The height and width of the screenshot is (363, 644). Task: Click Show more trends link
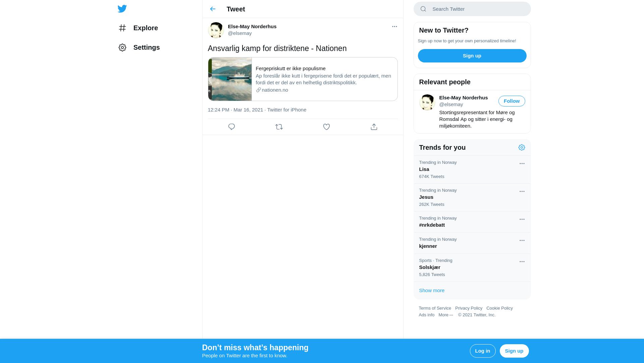tap(432, 290)
